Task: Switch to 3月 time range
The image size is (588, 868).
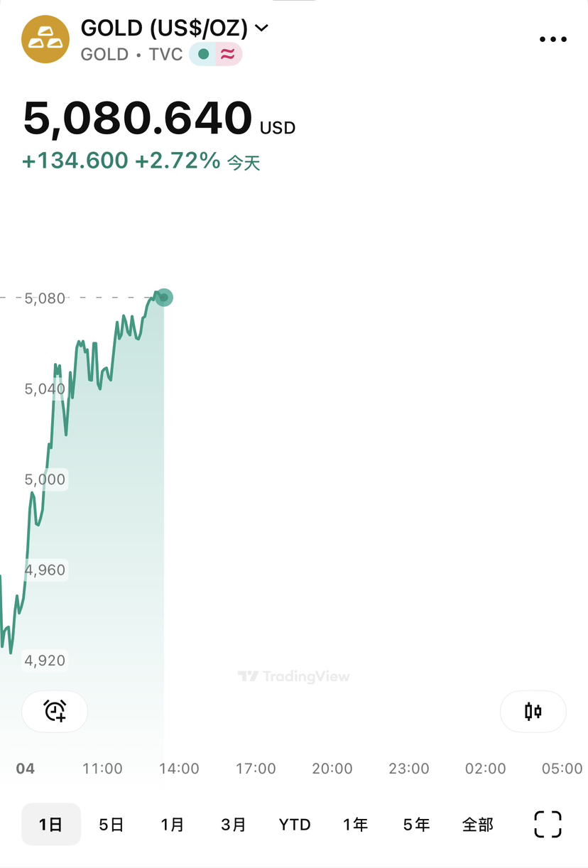Action: 234,825
